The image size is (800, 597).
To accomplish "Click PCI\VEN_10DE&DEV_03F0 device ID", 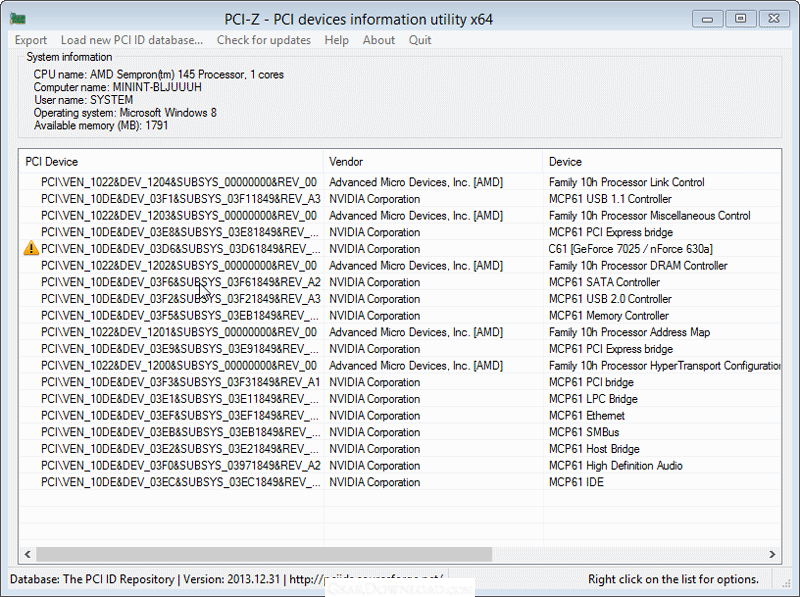I will (x=181, y=465).
